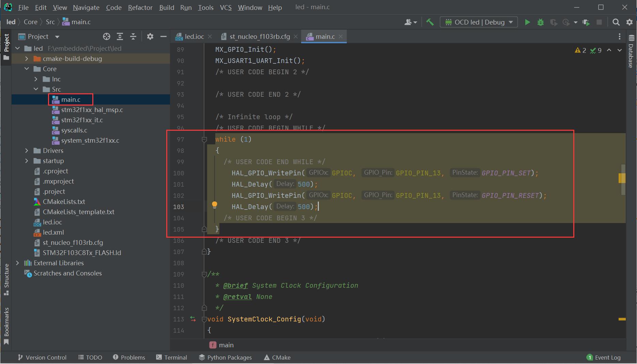Open Python Packages tool window
The image size is (637, 364).
[225, 357]
